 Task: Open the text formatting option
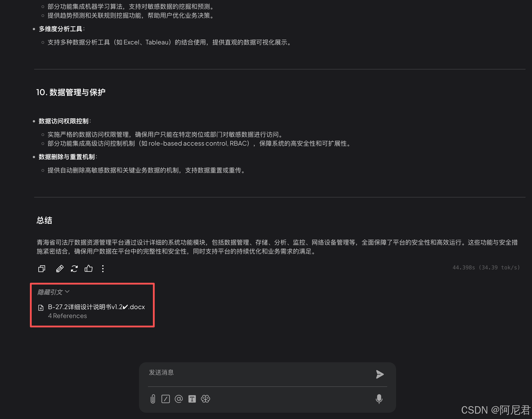pyautogui.click(x=192, y=399)
